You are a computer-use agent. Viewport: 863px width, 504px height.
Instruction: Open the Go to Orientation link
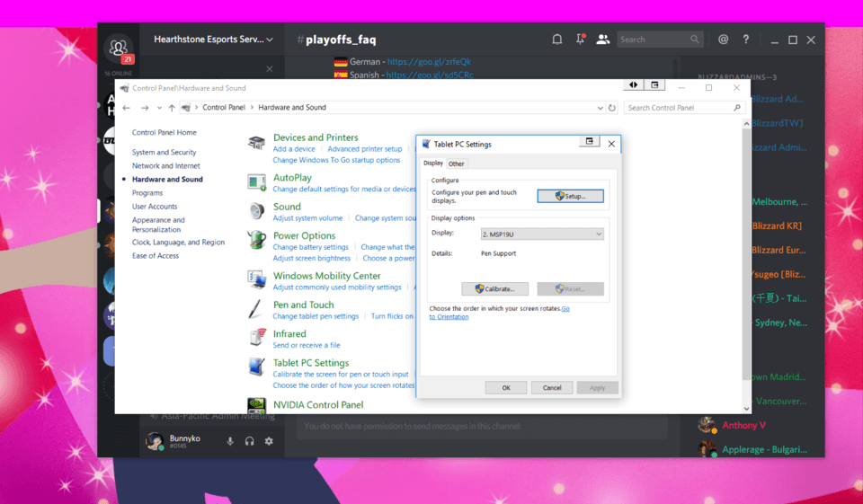pyautogui.click(x=448, y=316)
